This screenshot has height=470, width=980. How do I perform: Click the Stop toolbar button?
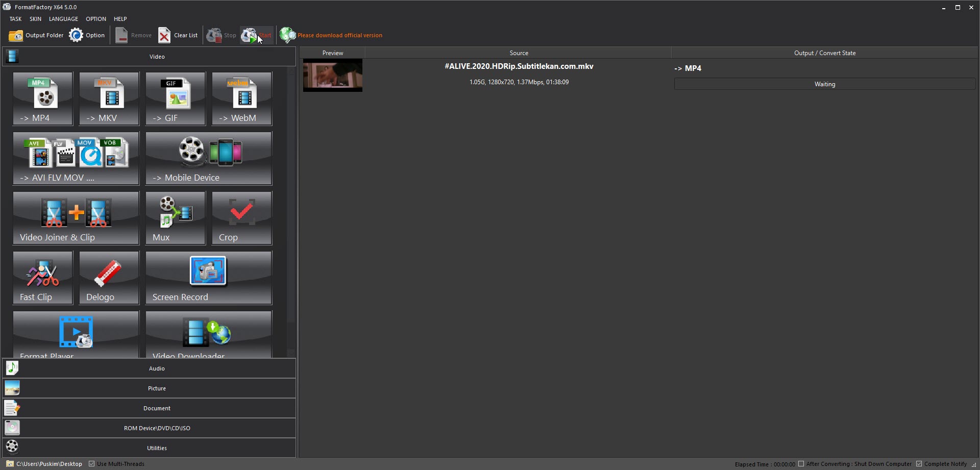pyautogui.click(x=222, y=35)
